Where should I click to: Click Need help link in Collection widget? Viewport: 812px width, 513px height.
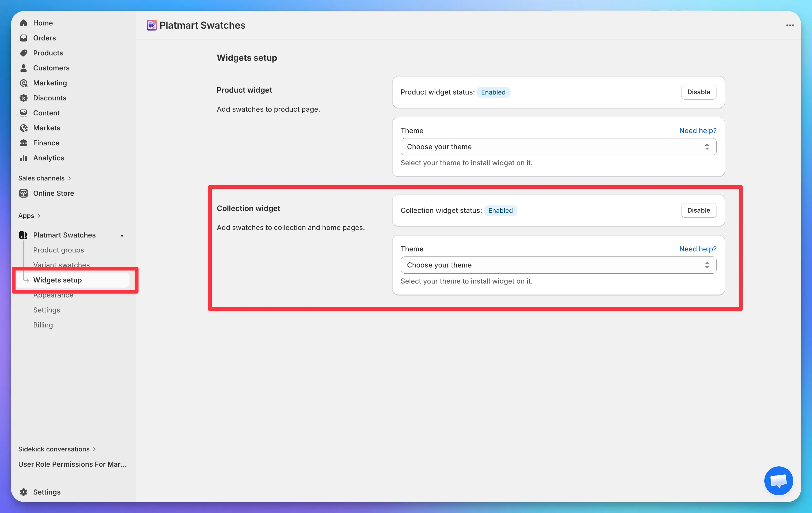[697, 249]
